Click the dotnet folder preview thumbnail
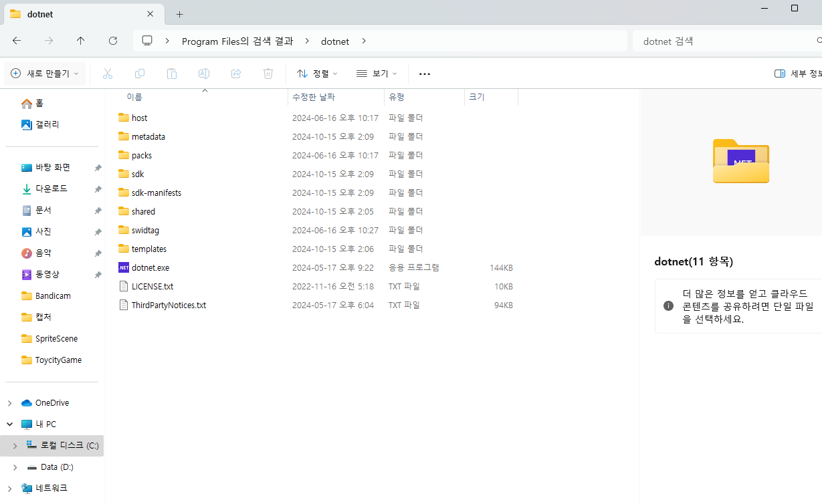822x504 pixels. coord(741,161)
